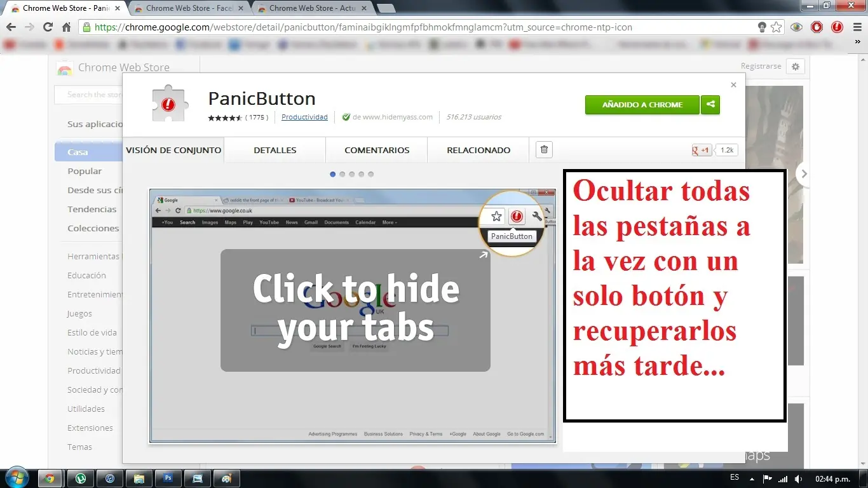Open the Chrome menu
Screen dimensions: 868x488
coord(857,27)
